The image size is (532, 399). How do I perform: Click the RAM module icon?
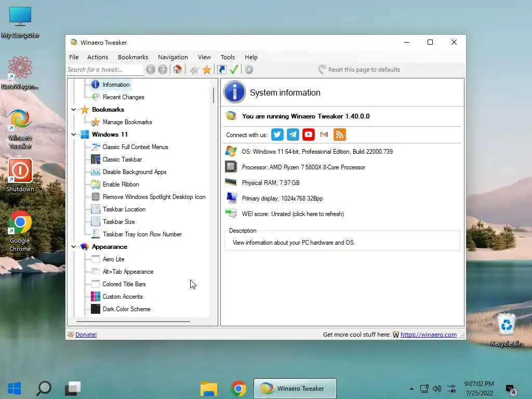[x=231, y=182]
